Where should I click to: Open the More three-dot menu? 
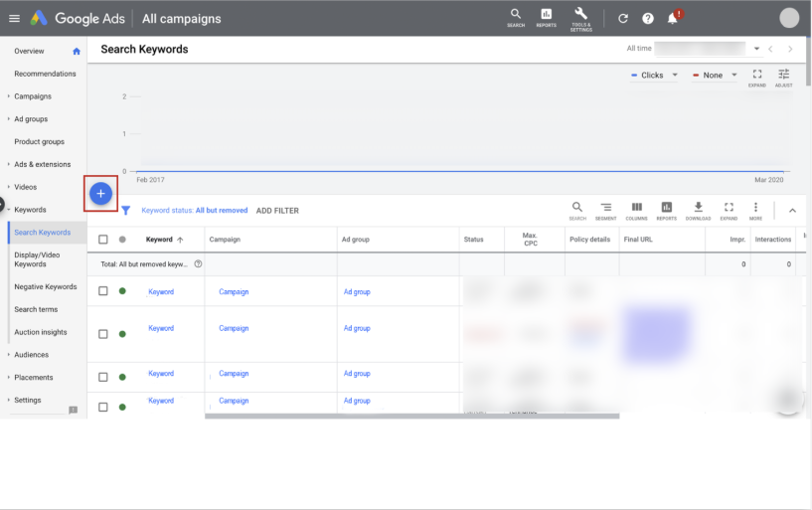755,211
